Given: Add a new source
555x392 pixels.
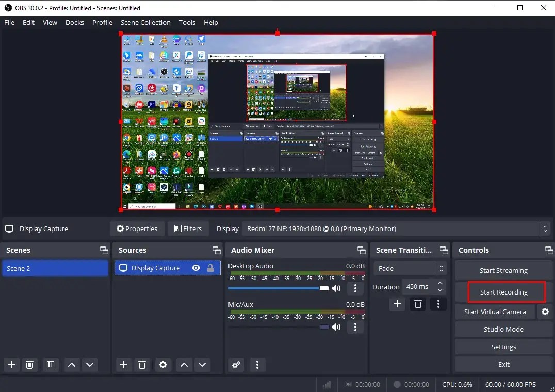Looking at the screenshot, I should [123, 365].
